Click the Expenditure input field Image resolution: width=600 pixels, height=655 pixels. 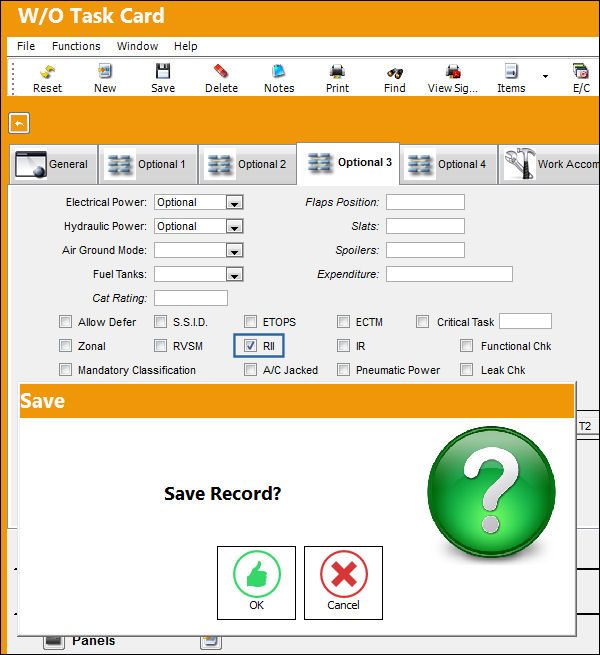[449, 274]
